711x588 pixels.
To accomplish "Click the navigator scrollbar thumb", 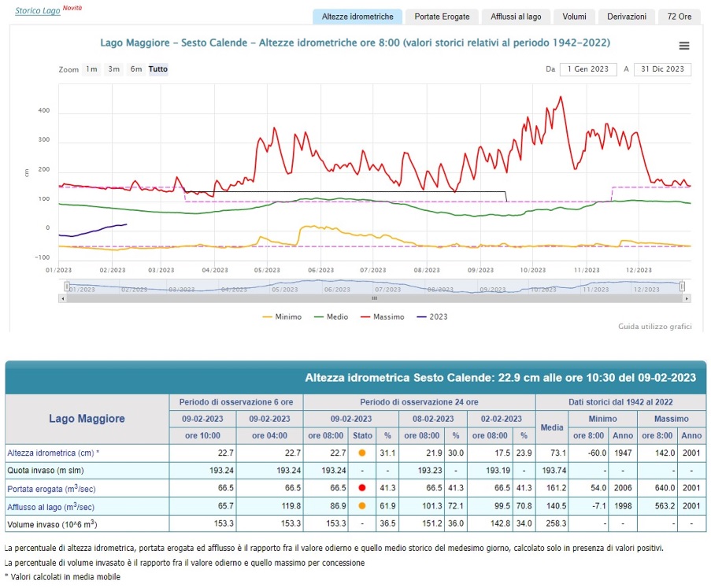I will tap(375, 299).
